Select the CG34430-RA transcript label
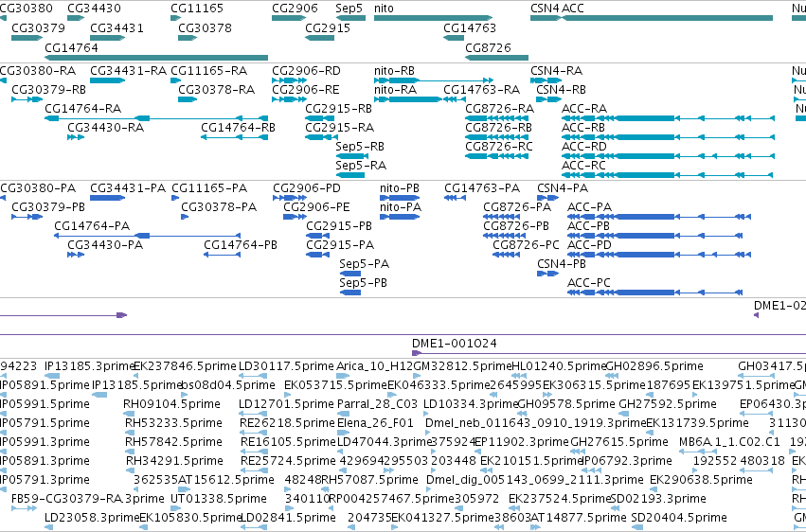Screen dimensions: 806x532 pyautogui.click(x=105, y=128)
